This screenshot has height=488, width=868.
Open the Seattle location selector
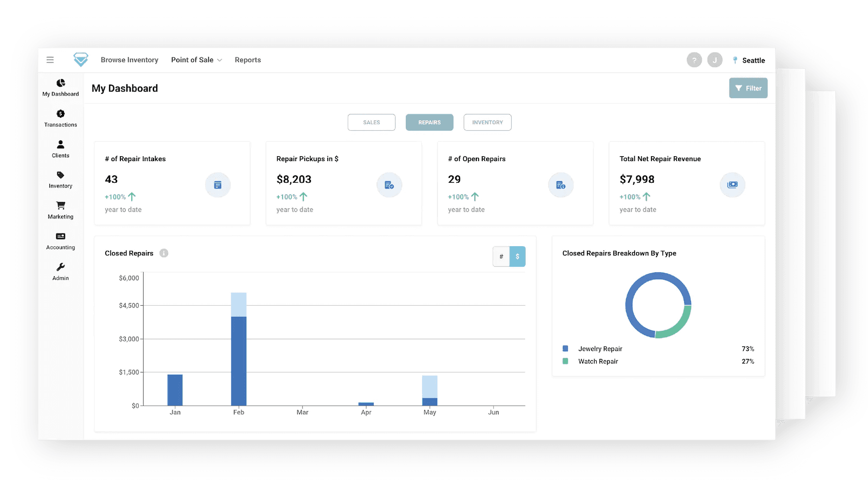pos(749,60)
